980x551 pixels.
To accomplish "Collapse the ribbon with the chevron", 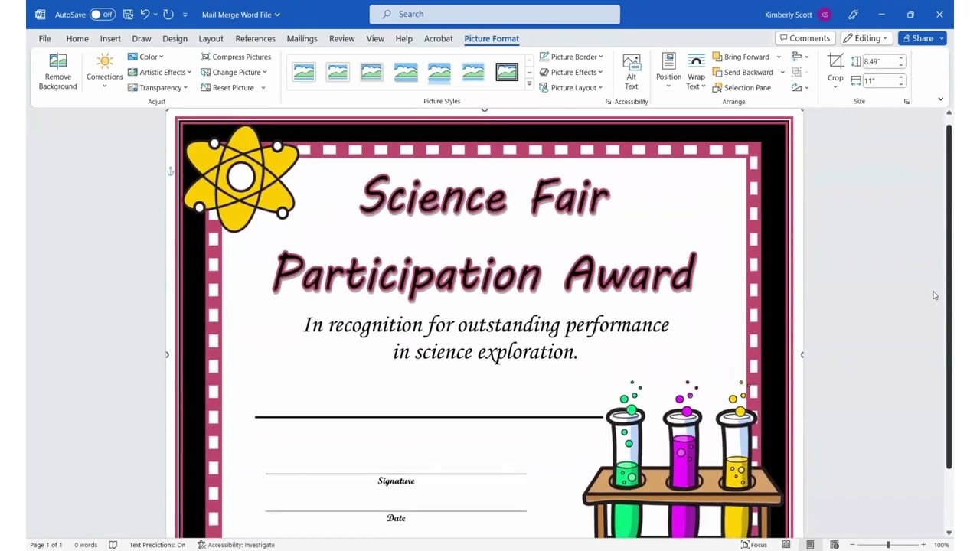I will (x=940, y=99).
